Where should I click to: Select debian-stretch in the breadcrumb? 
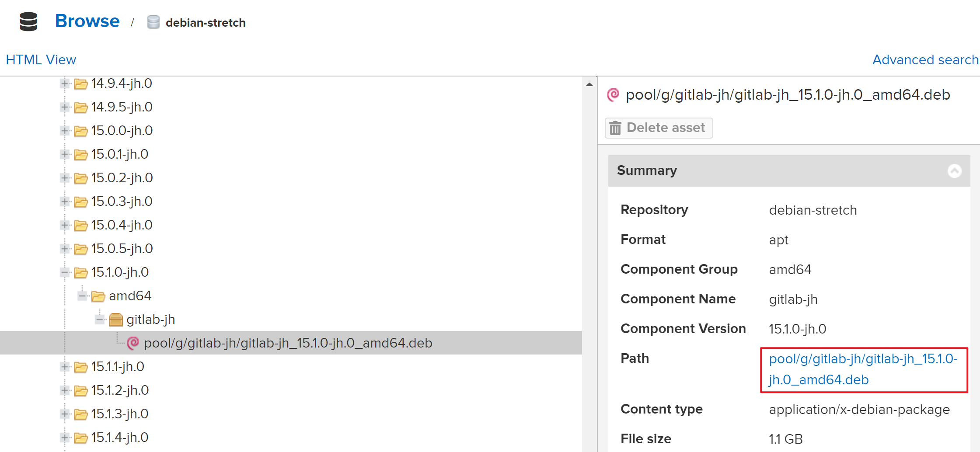click(x=206, y=23)
